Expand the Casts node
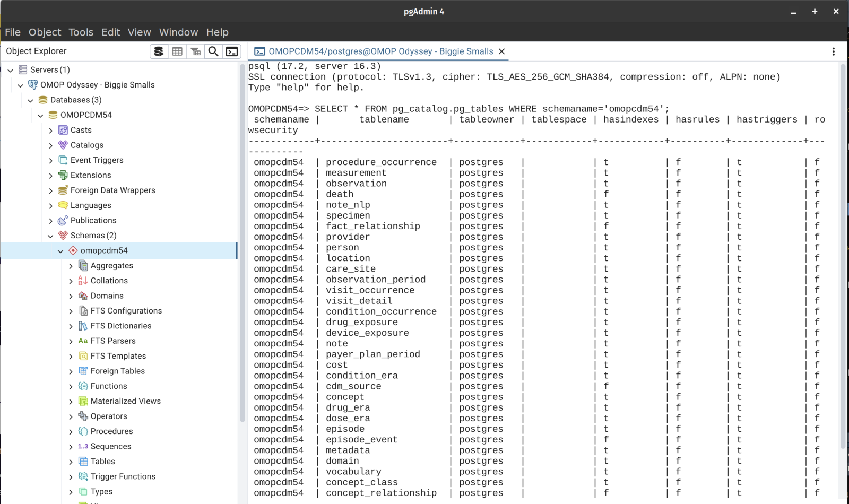This screenshot has height=504, width=849. click(51, 131)
